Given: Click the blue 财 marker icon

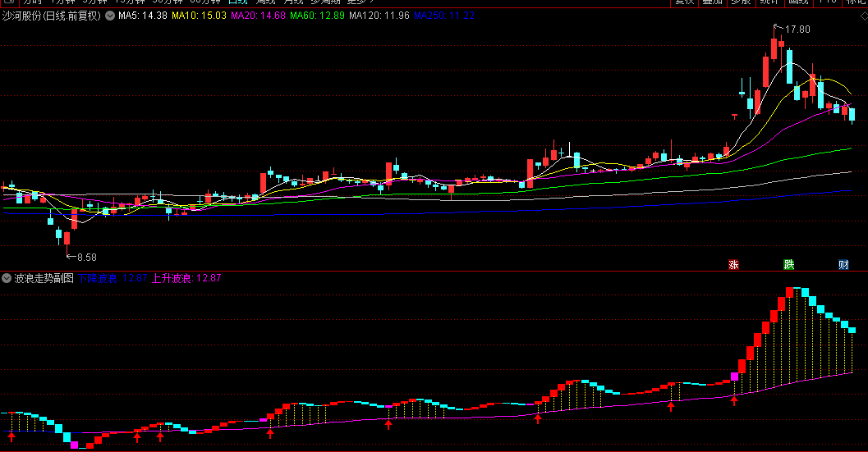Looking at the screenshot, I should [843, 264].
